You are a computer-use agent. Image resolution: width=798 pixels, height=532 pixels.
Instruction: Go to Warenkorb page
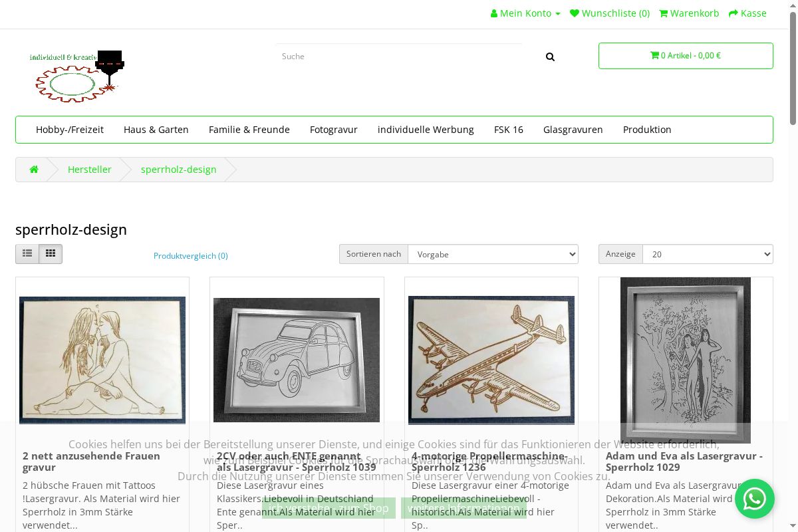click(x=689, y=13)
